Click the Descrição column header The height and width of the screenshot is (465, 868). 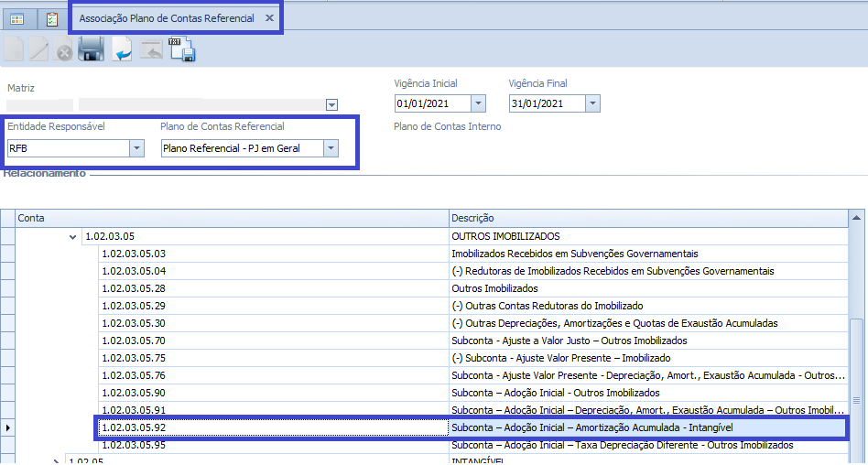[648, 218]
